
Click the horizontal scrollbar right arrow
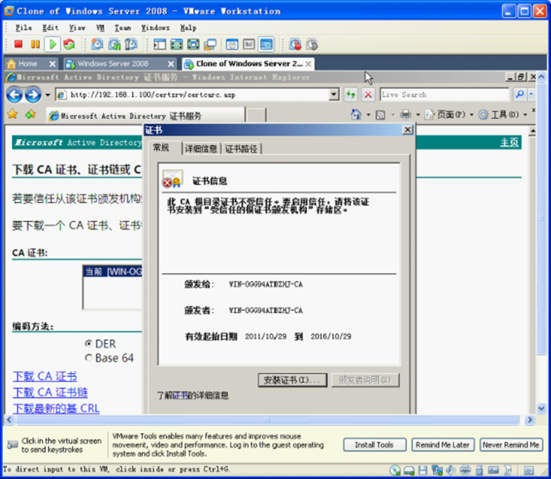[530, 420]
